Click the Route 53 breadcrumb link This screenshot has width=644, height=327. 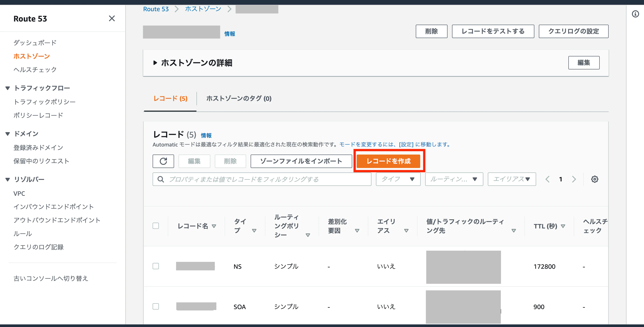[156, 9]
